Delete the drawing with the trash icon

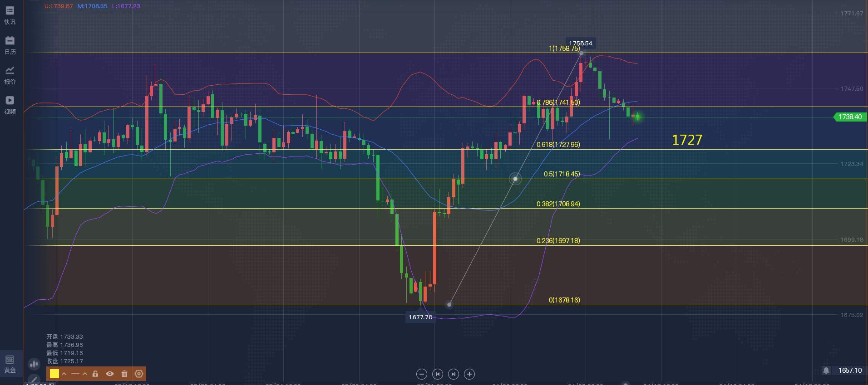point(124,374)
